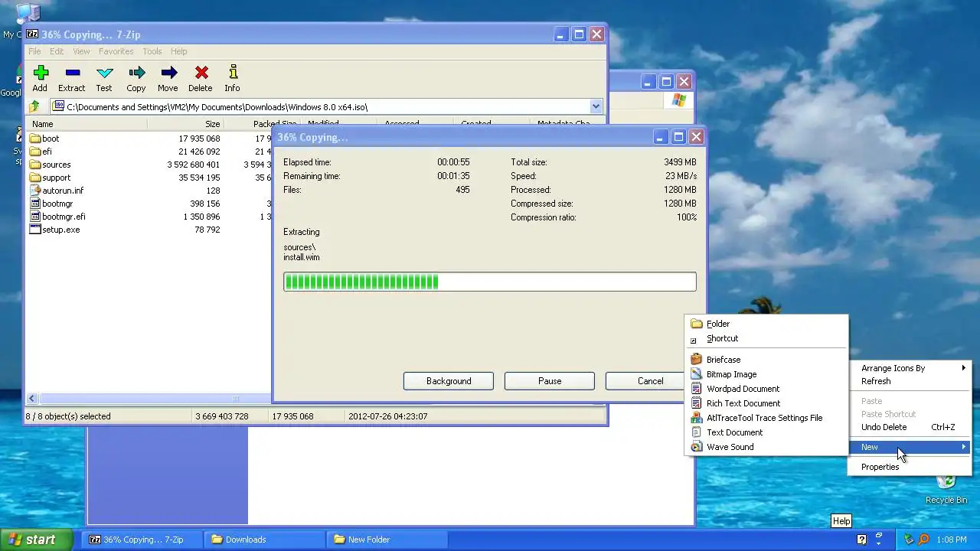Open the 7-Zip Help menu
The height and width of the screenshot is (551, 980).
pyautogui.click(x=178, y=51)
